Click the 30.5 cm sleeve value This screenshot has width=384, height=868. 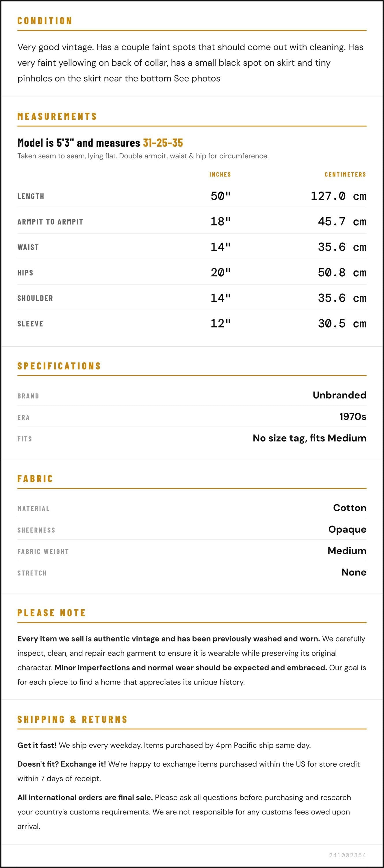point(342,323)
